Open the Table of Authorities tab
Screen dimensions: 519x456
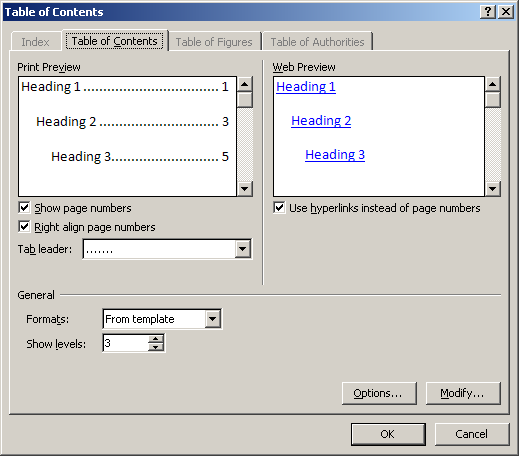pos(317,42)
